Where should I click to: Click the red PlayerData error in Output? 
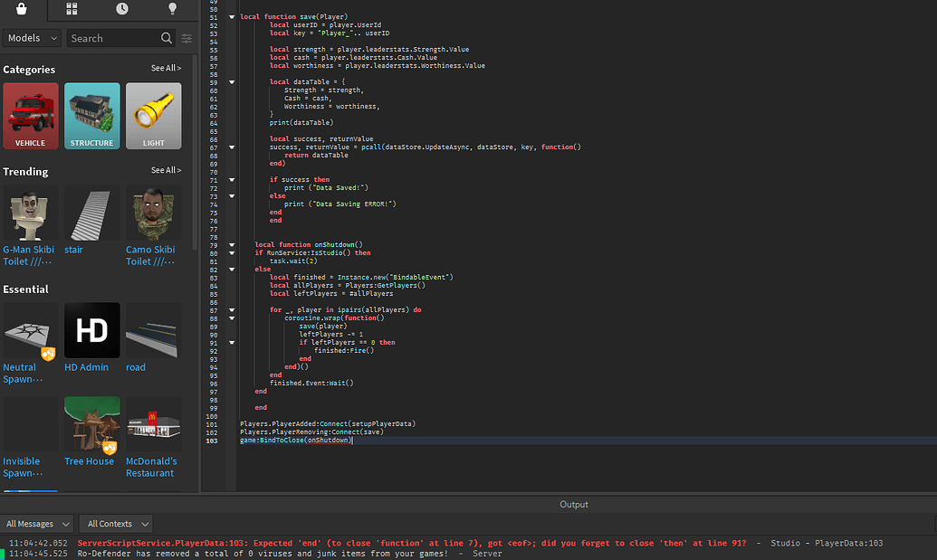tap(272, 543)
